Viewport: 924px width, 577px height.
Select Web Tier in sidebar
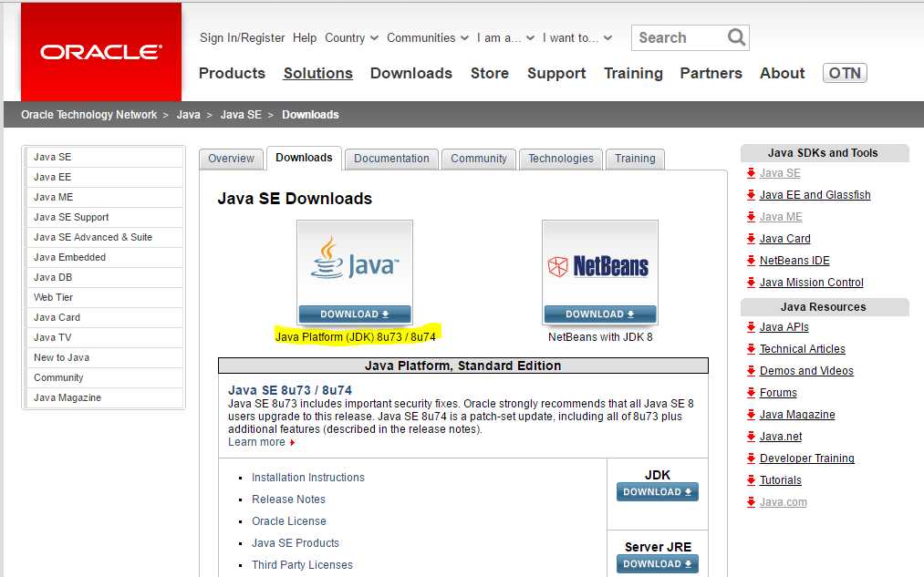[x=105, y=297]
